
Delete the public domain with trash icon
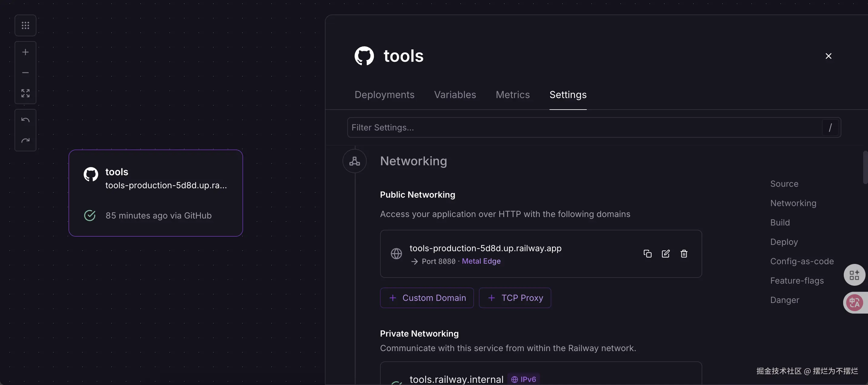(684, 254)
